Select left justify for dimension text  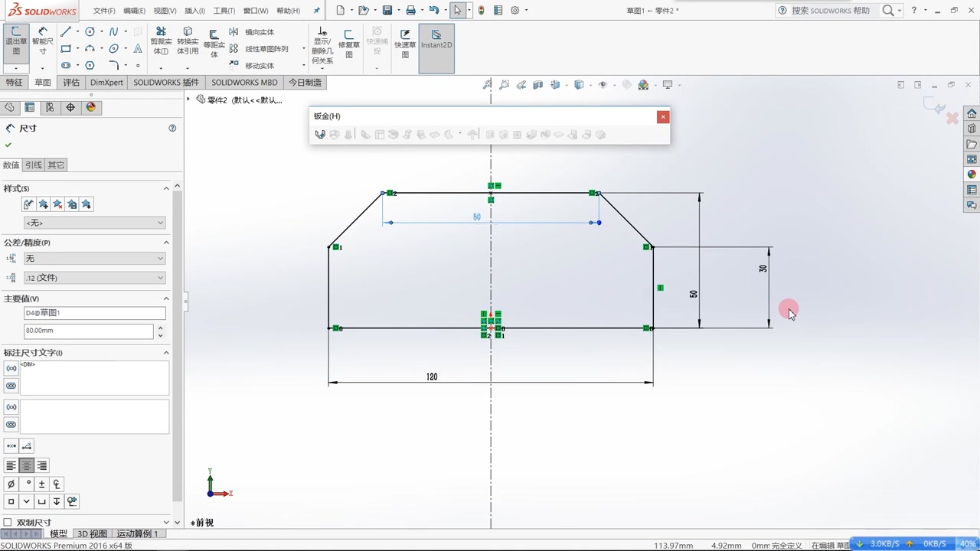[x=11, y=465]
